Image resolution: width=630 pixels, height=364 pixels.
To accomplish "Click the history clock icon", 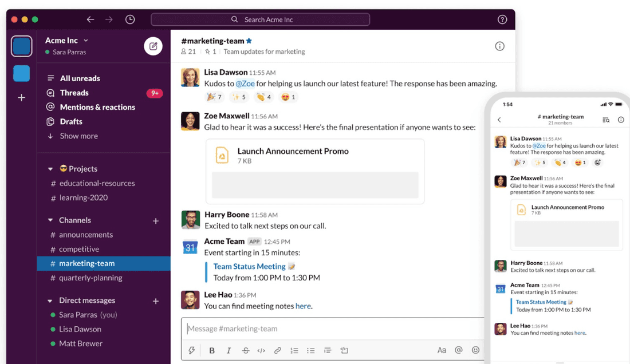I will point(130,19).
